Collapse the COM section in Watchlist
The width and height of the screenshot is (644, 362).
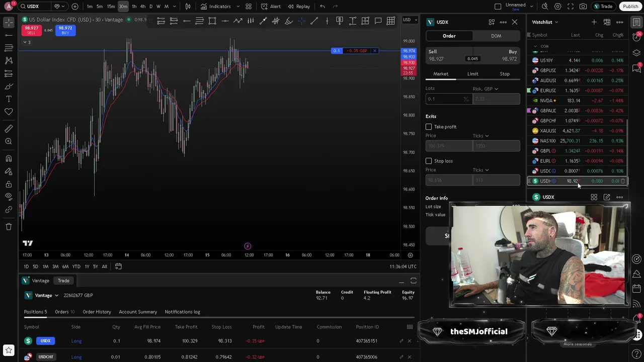click(535, 46)
